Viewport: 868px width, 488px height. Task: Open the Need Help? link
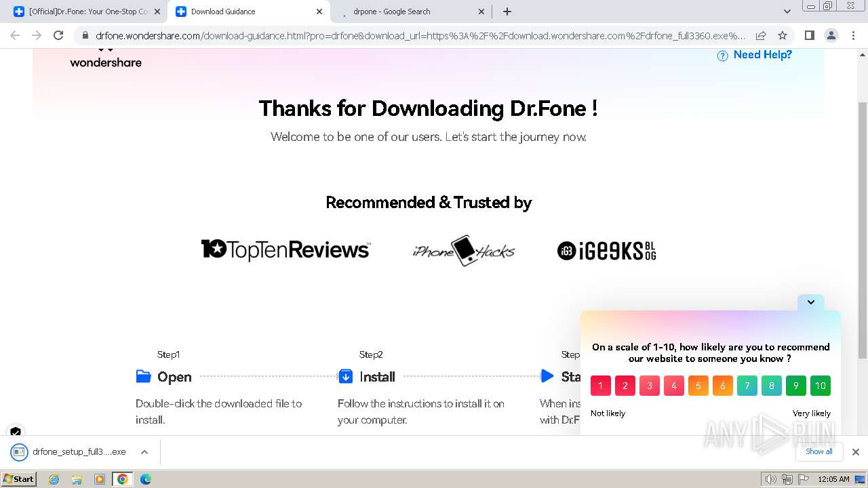click(762, 55)
